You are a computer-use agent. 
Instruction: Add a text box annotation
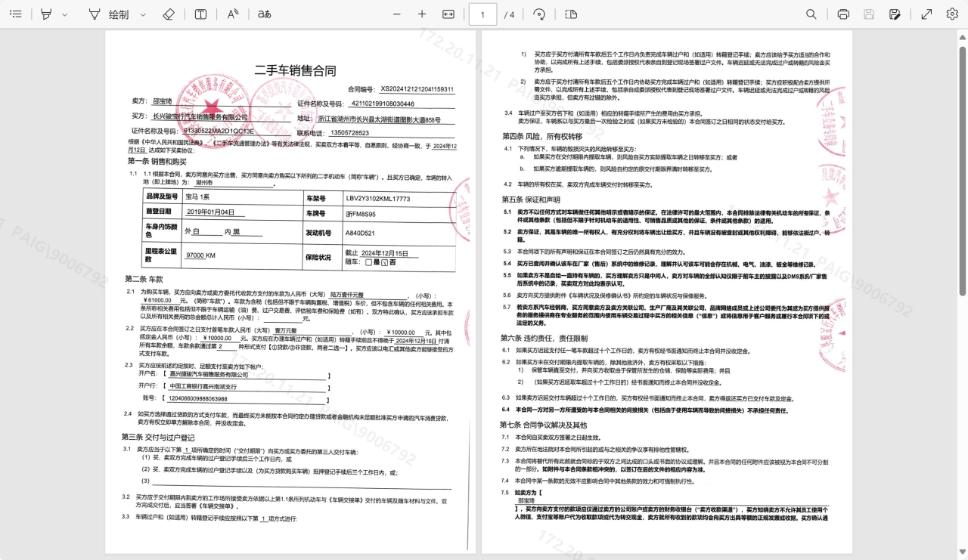tap(200, 14)
